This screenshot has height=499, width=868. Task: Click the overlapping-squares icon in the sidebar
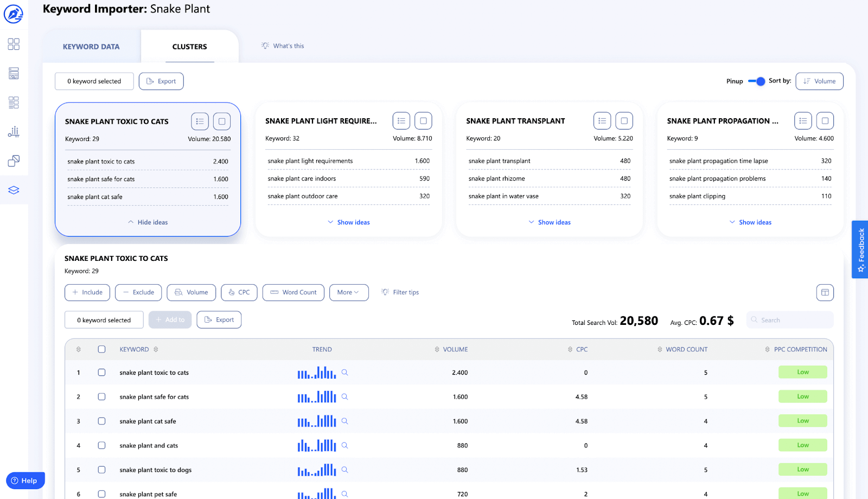click(x=13, y=161)
